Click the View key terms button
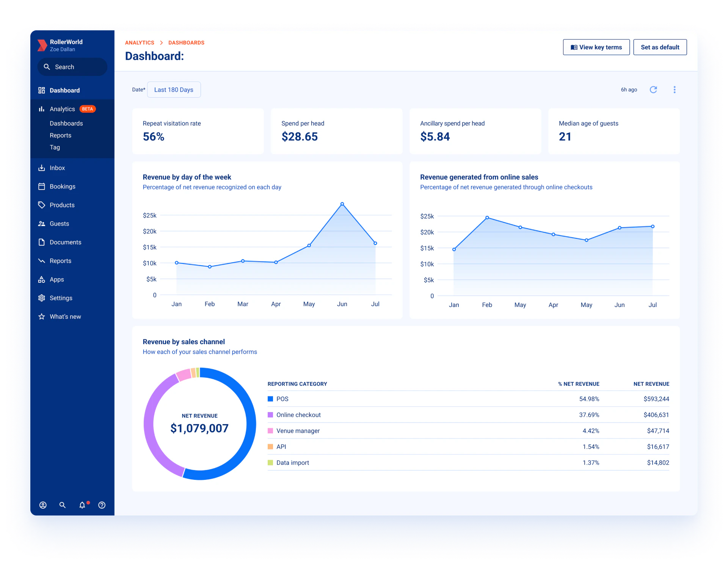The height and width of the screenshot is (564, 728). point(596,47)
